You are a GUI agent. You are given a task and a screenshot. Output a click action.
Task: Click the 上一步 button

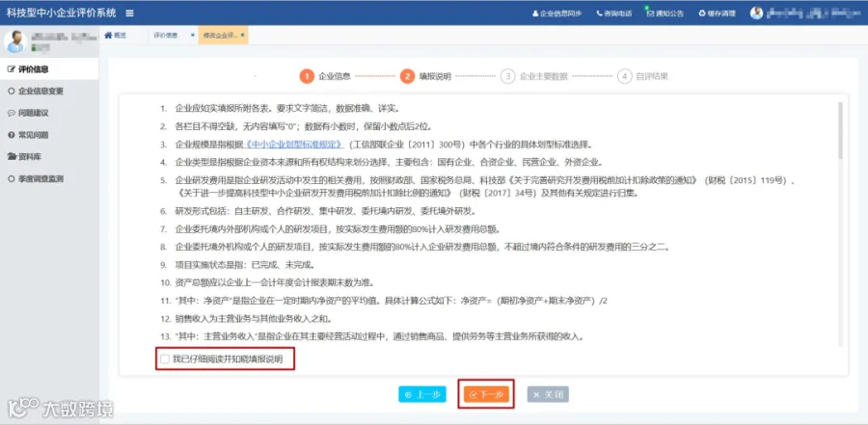pyautogui.click(x=422, y=394)
